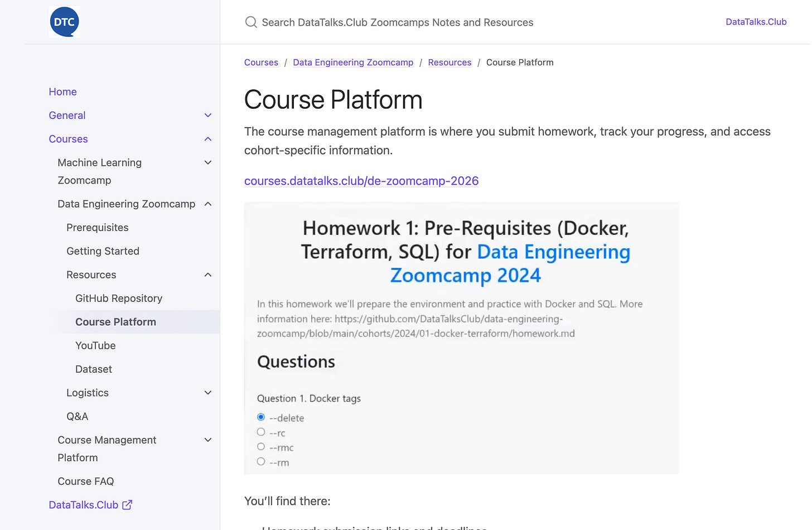This screenshot has height=530, width=812.
Task: Open DataTalks.Club link in top right
Action: (x=756, y=22)
